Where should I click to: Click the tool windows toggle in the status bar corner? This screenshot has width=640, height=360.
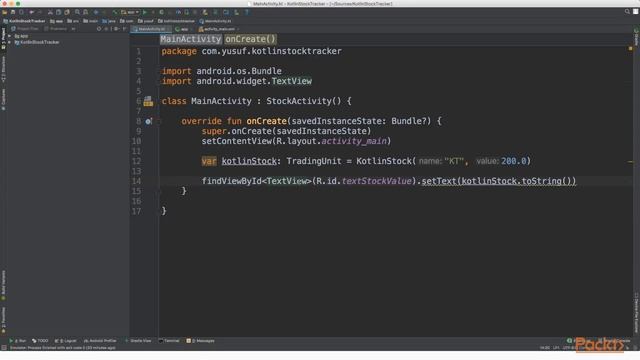[x=4, y=348]
